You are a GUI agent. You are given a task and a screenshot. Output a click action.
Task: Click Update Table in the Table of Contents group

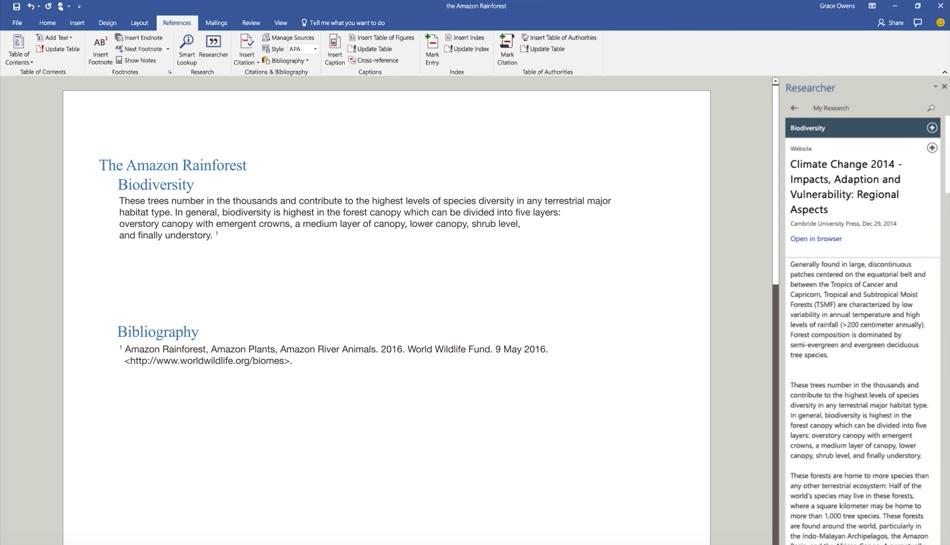pos(58,49)
